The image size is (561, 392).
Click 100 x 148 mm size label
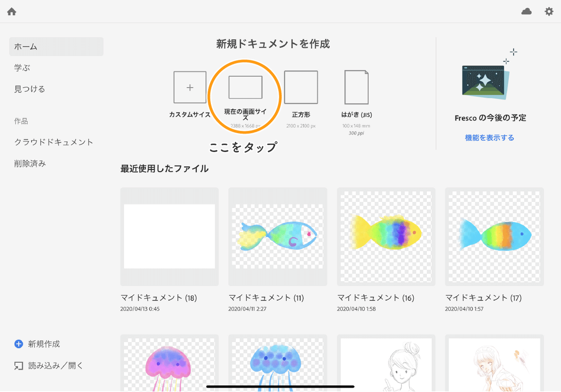(x=356, y=126)
